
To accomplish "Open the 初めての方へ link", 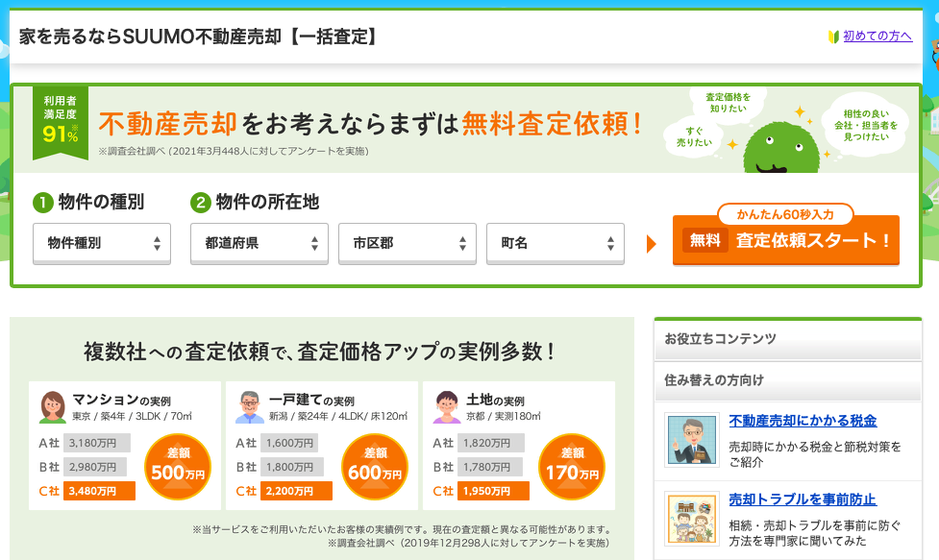I will tap(877, 36).
